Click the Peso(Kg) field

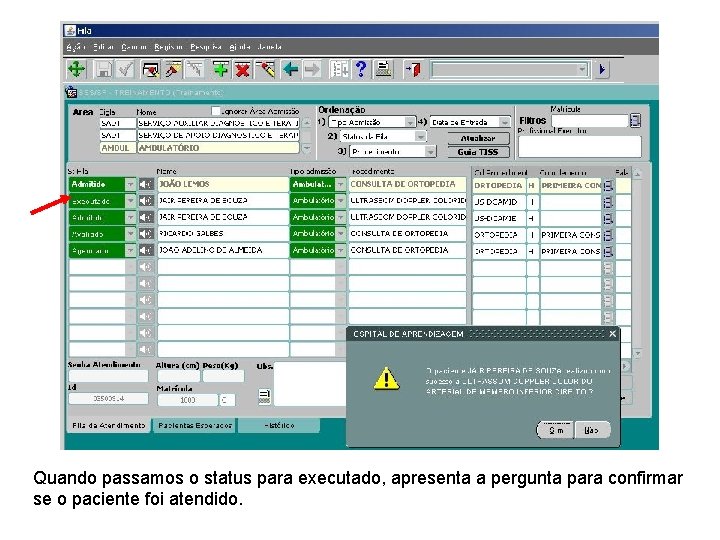pos(223,376)
